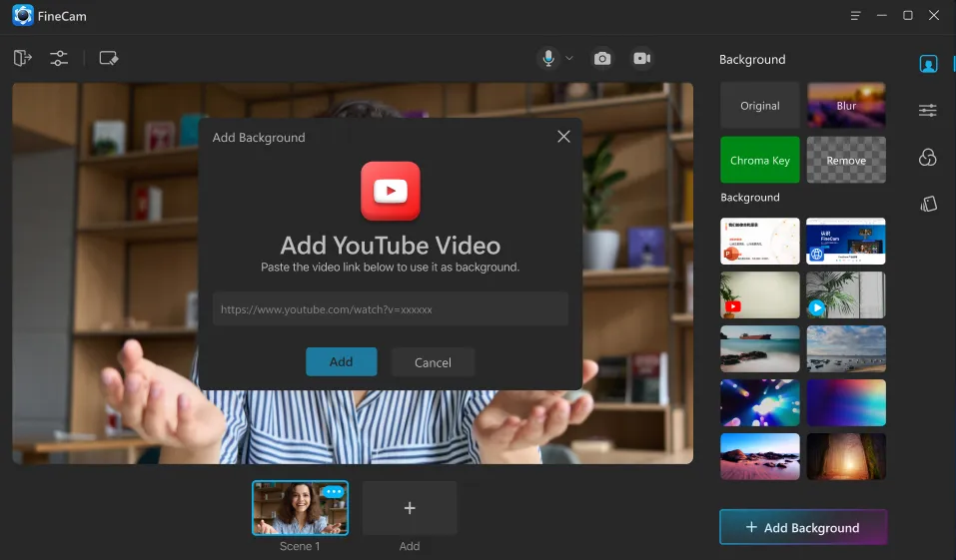The width and height of the screenshot is (956, 560).
Task: Click the Add Background button
Action: pyautogui.click(x=803, y=527)
